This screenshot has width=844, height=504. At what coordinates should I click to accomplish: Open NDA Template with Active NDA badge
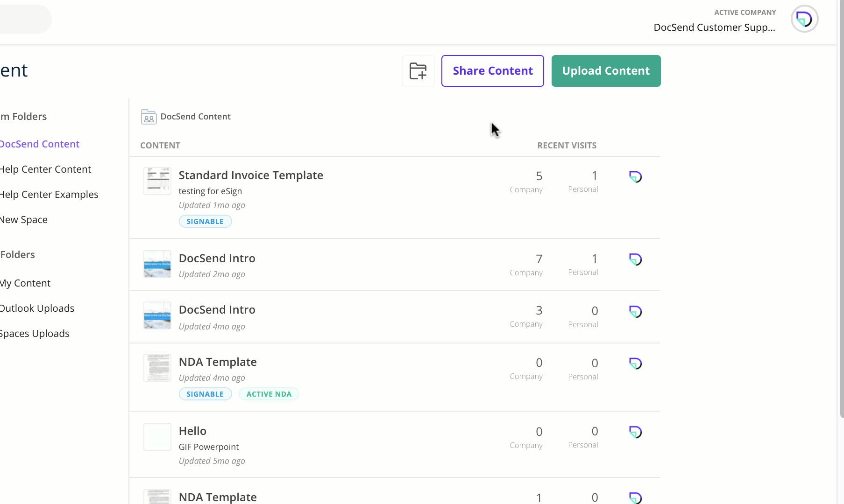tap(218, 362)
